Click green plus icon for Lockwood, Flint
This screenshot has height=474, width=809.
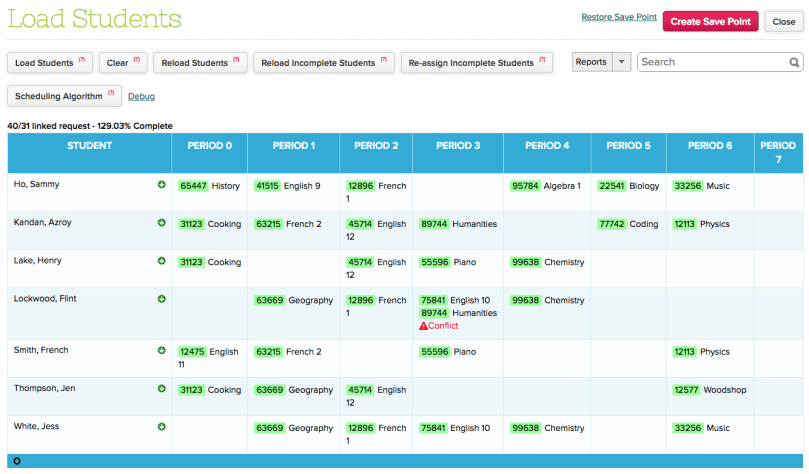click(x=162, y=299)
